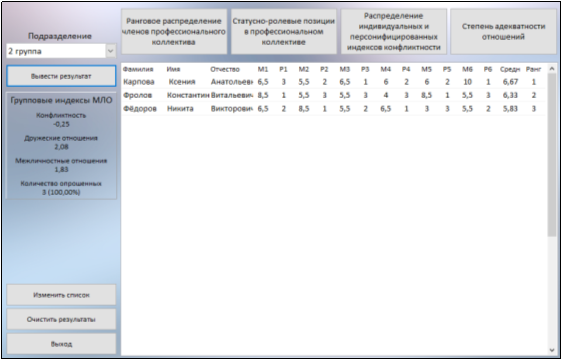
Task: Select the 'Имя' column header
Action: pos(173,69)
